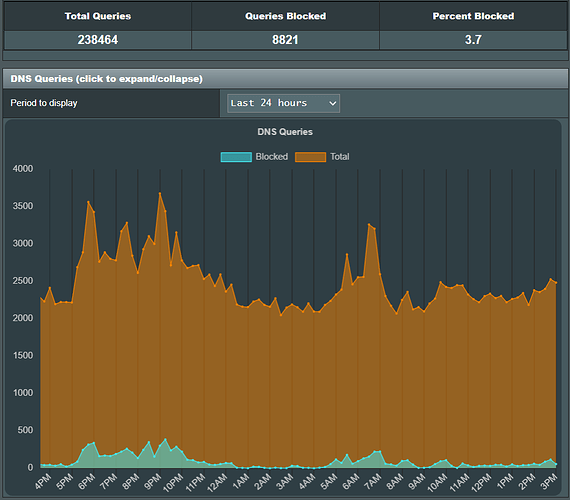Click the 7AM label on time axis
This screenshot has width=570, height=500.
[373, 482]
